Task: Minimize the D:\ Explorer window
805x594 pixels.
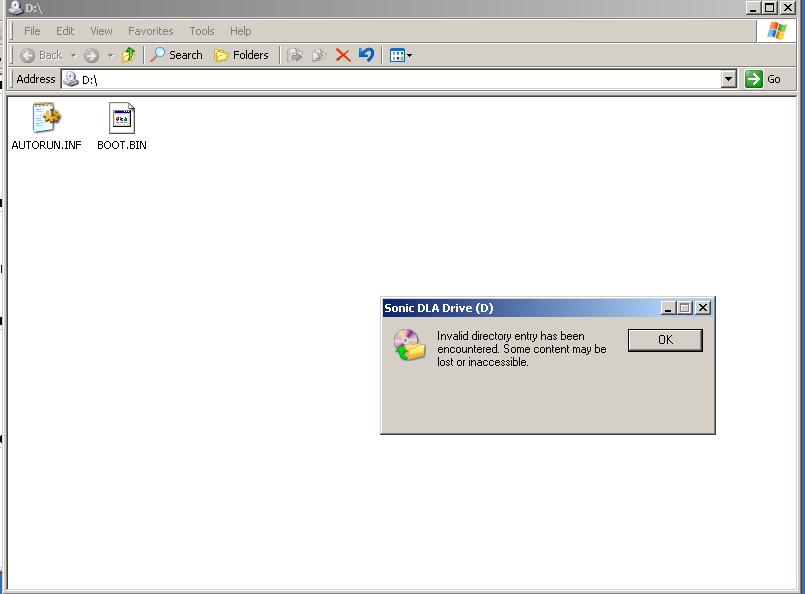Action: coord(753,8)
